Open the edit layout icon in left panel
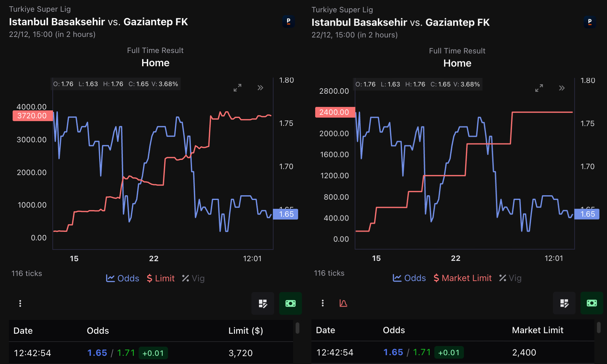 point(263,303)
